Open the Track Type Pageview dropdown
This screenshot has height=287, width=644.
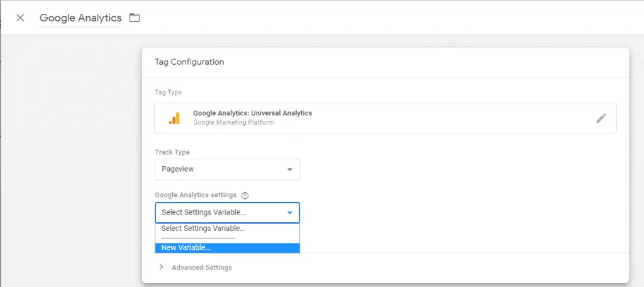point(227,169)
